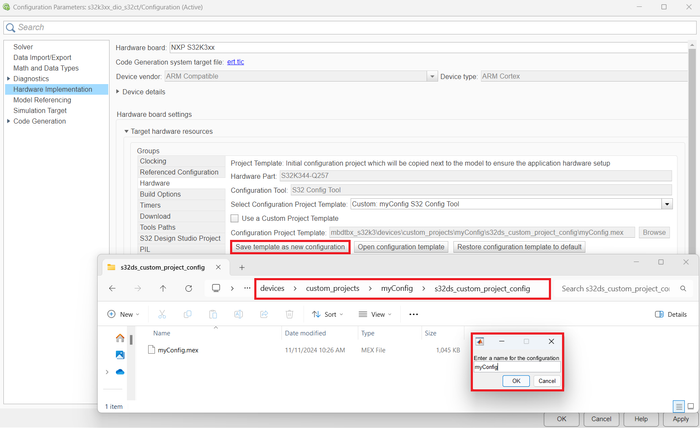Click the search icon in Explorer search box

(x=683, y=289)
